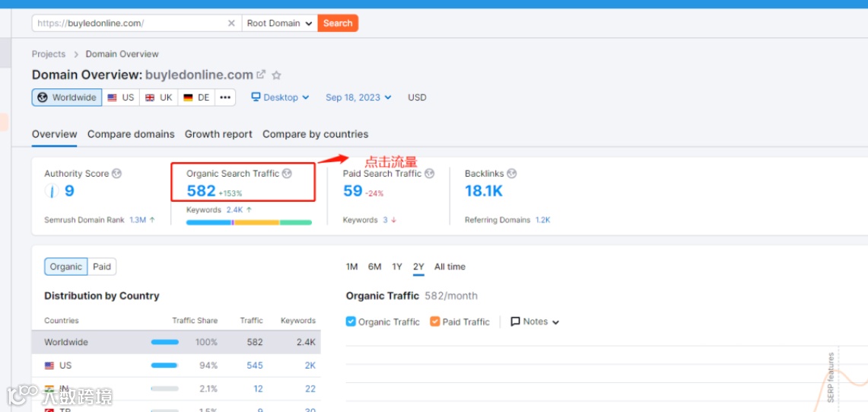Click Worldwide traffic share bar
Image resolution: width=868 pixels, height=412 pixels.
(x=165, y=342)
